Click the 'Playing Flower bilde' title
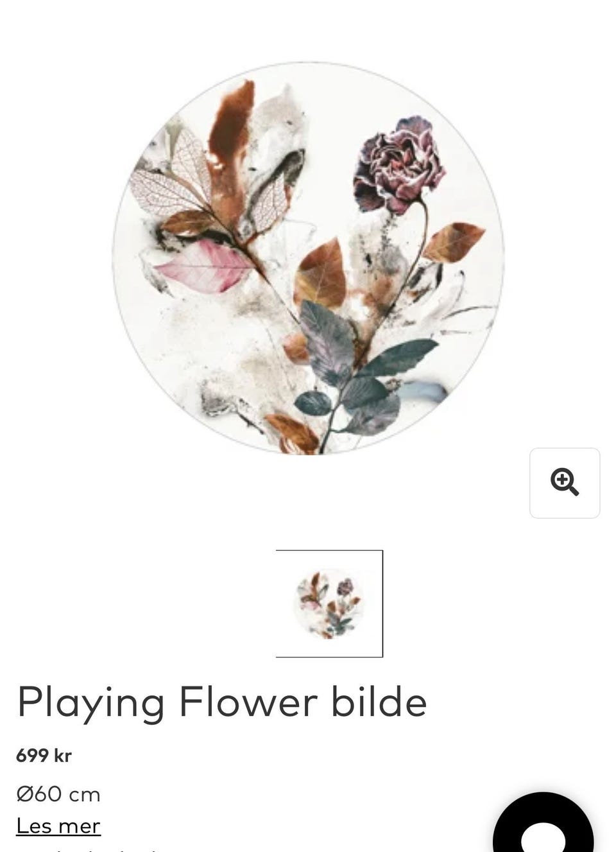The image size is (616, 852). [222, 702]
